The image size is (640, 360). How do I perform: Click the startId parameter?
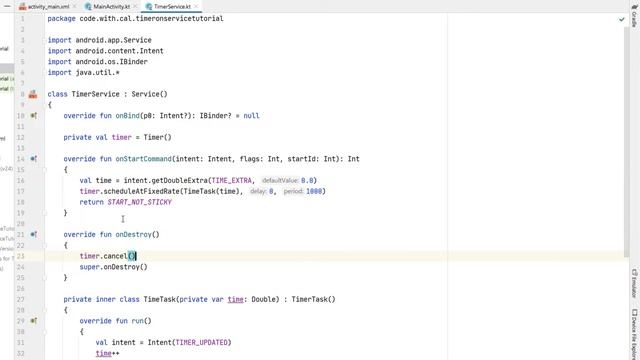click(303, 159)
